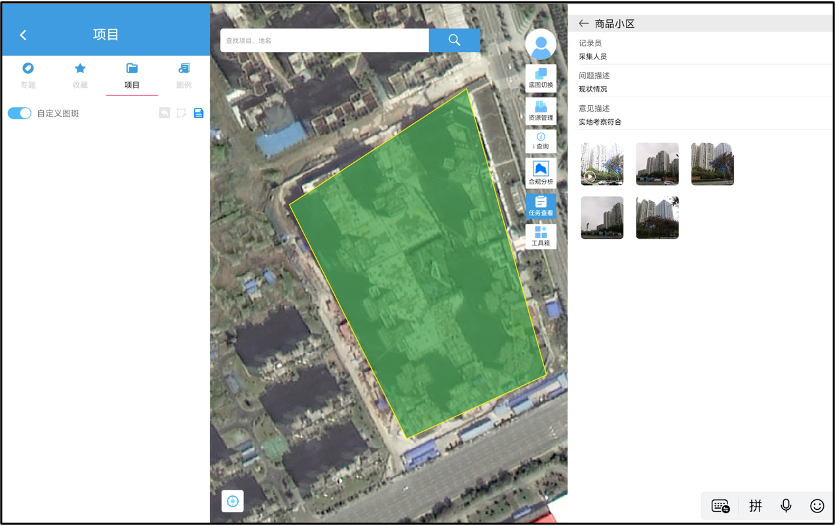Return from 商品小区 details with back arrow
The image size is (836, 526).
click(584, 23)
